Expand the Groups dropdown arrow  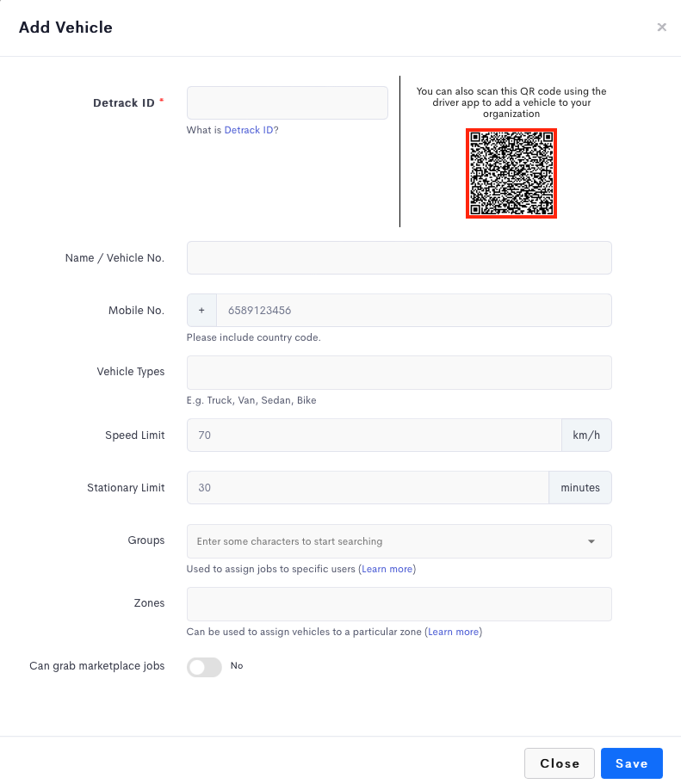click(591, 541)
